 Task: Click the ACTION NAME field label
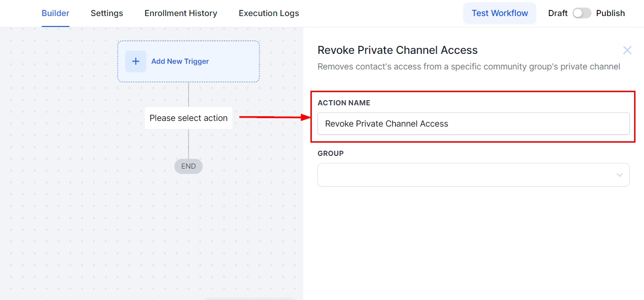344,103
